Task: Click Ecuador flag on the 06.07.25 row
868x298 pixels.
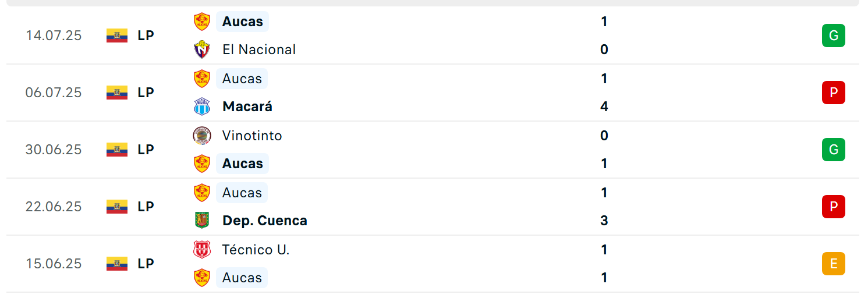Action: point(117,93)
